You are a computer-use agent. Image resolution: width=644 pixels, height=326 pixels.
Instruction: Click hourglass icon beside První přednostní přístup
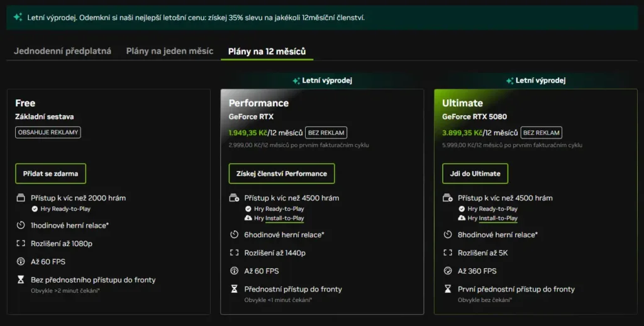pos(448,289)
